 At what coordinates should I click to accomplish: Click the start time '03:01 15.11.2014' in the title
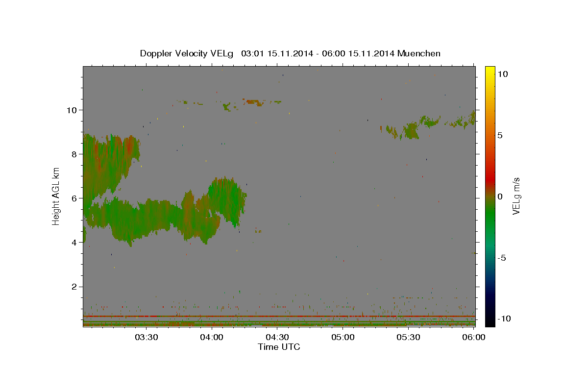click(x=276, y=53)
